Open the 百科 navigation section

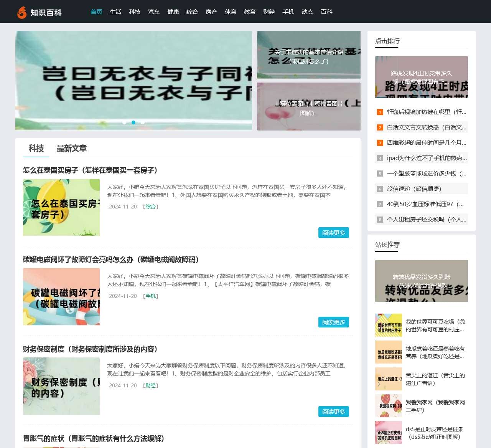[x=326, y=12]
